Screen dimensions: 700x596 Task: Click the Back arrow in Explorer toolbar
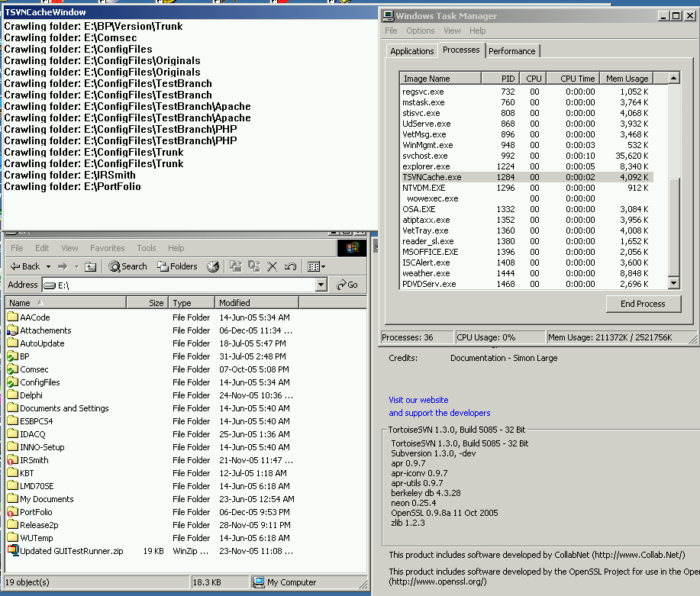(x=25, y=266)
